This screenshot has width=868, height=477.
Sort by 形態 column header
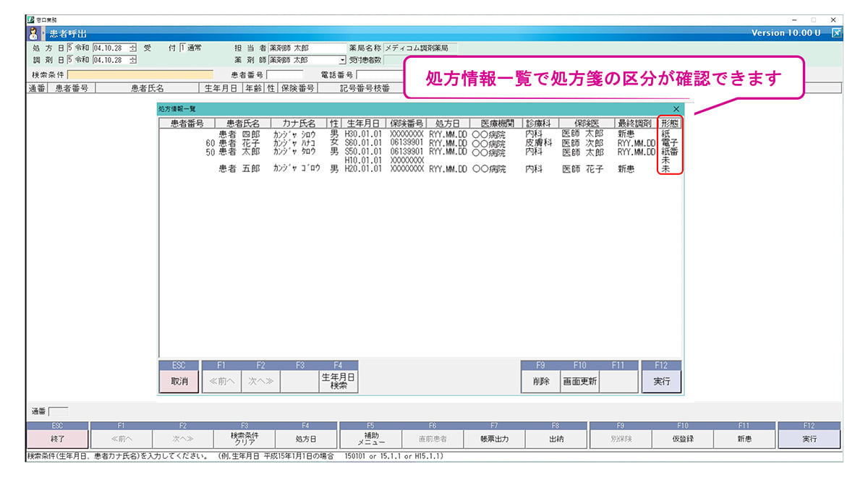click(671, 124)
